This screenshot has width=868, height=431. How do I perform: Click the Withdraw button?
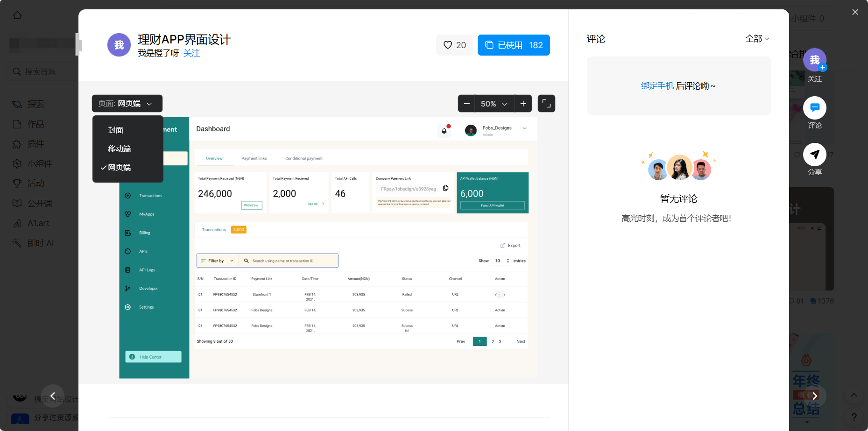click(251, 205)
